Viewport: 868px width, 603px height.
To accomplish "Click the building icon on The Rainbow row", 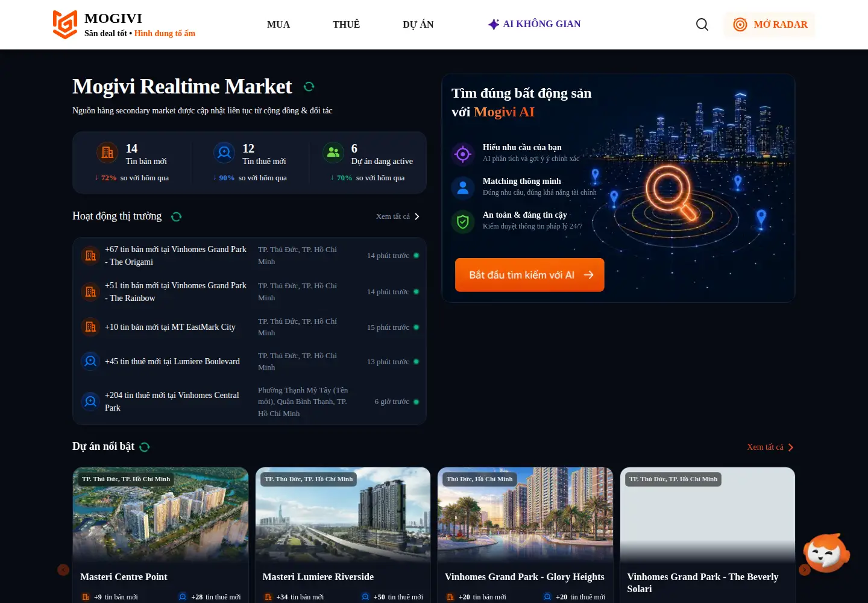I will coord(90,292).
